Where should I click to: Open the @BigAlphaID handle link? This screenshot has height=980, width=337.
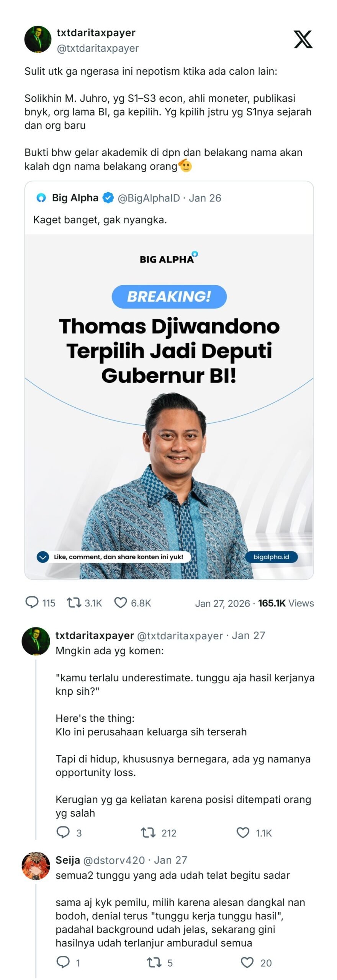point(149,198)
